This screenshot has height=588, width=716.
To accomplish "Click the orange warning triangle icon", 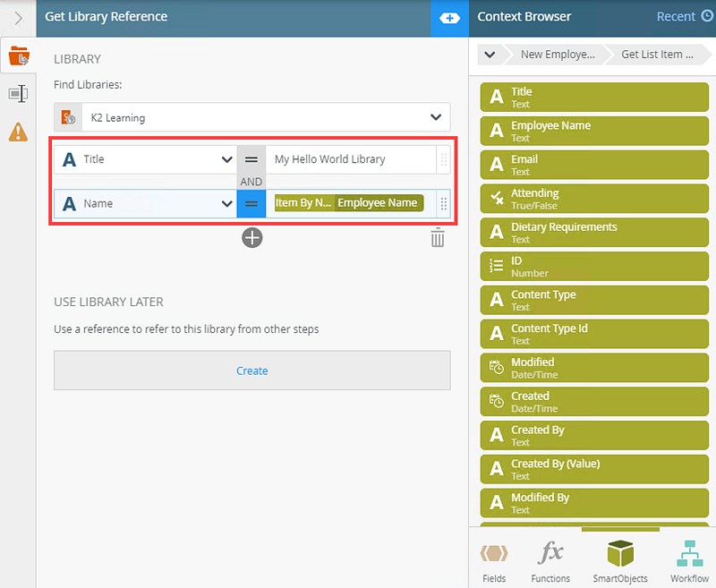I will click(x=18, y=132).
